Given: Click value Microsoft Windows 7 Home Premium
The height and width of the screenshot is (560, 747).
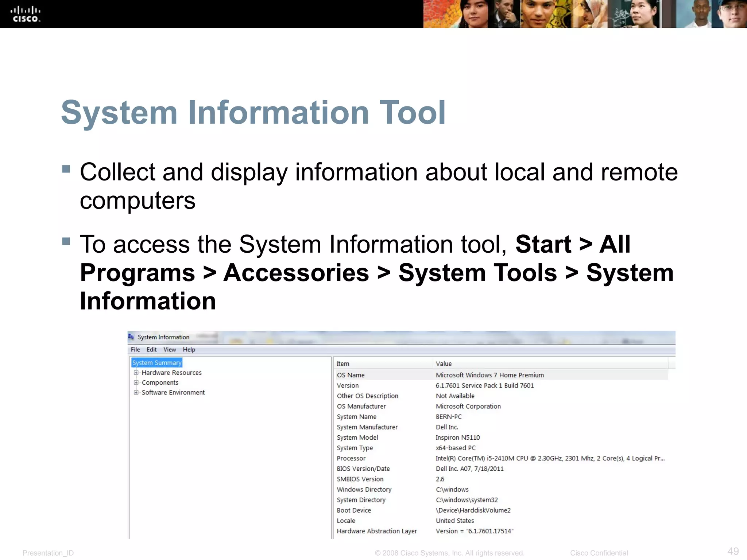Looking at the screenshot, I should click(x=489, y=375).
